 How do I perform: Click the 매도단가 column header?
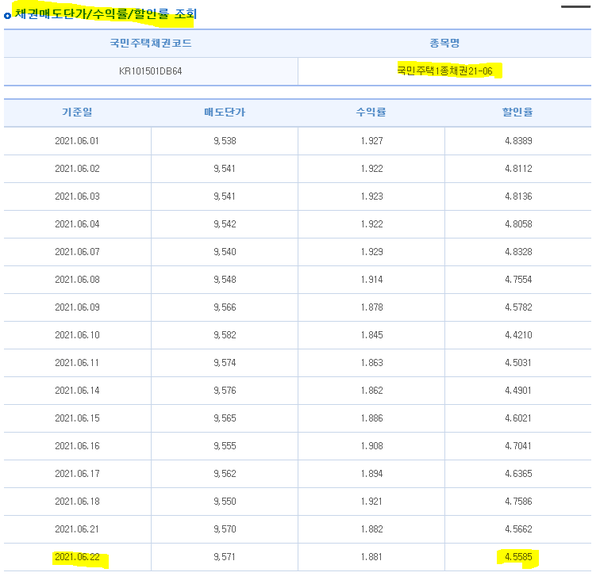click(x=225, y=112)
